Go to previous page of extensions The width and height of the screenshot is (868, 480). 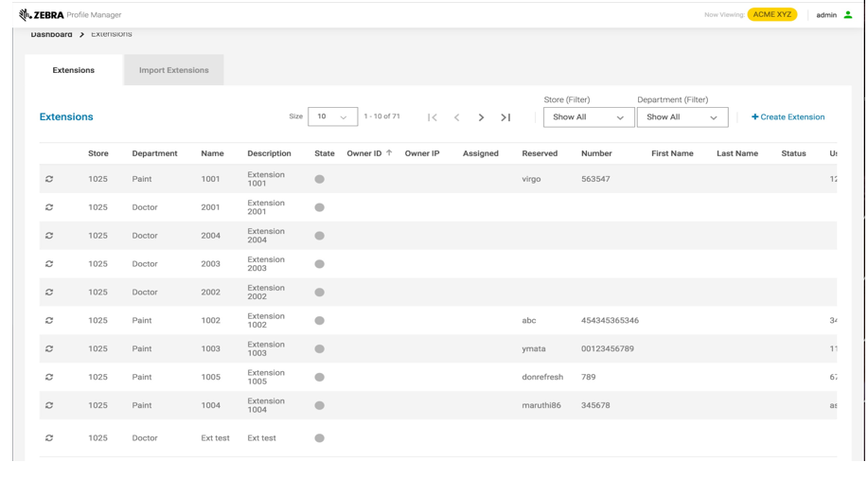[x=456, y=116]
